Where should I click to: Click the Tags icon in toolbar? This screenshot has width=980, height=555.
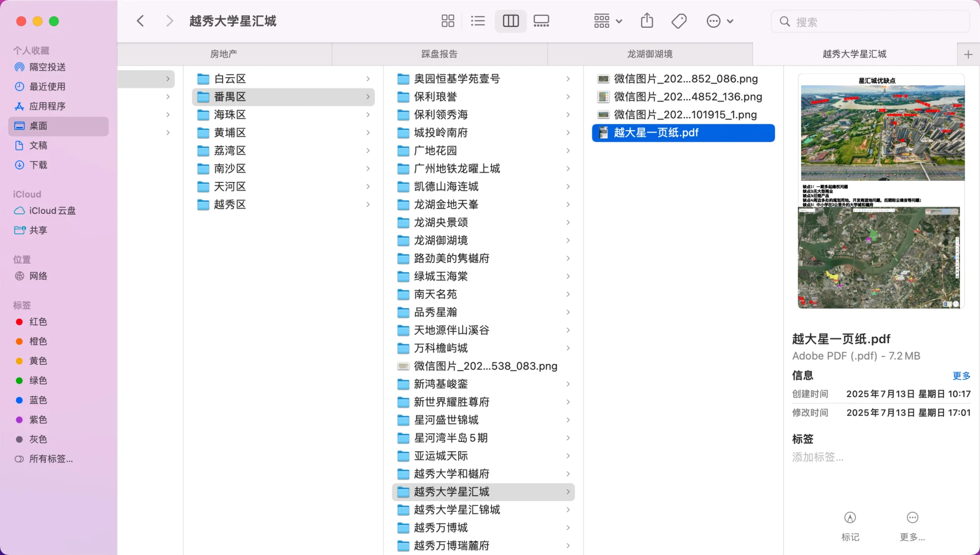pyautogui.click(x=679, y=21)
